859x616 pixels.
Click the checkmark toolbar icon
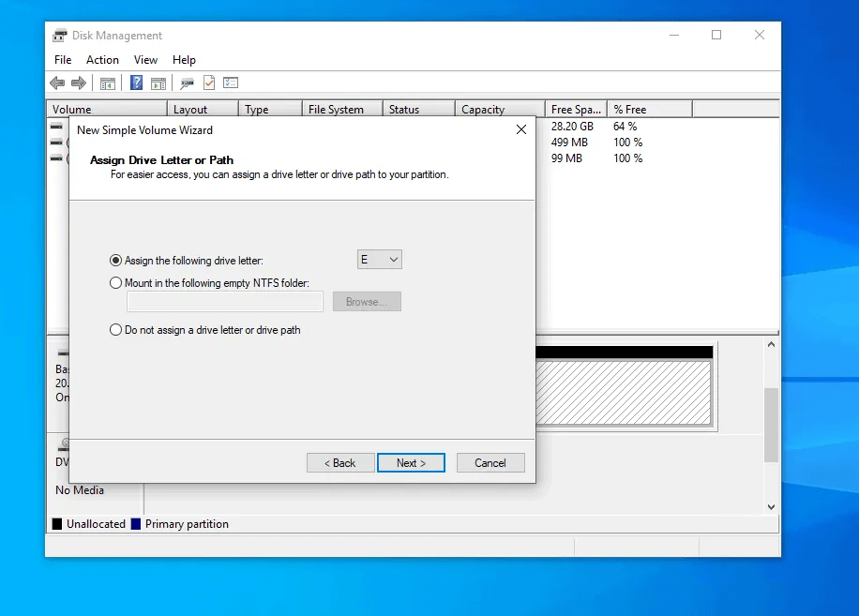click(x=207, y=83)
